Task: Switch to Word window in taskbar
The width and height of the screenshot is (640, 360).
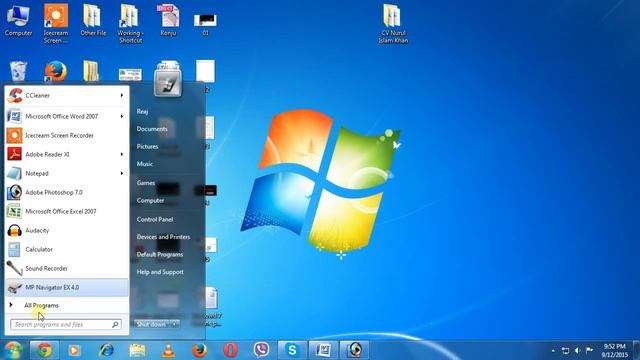Action: 323,350
